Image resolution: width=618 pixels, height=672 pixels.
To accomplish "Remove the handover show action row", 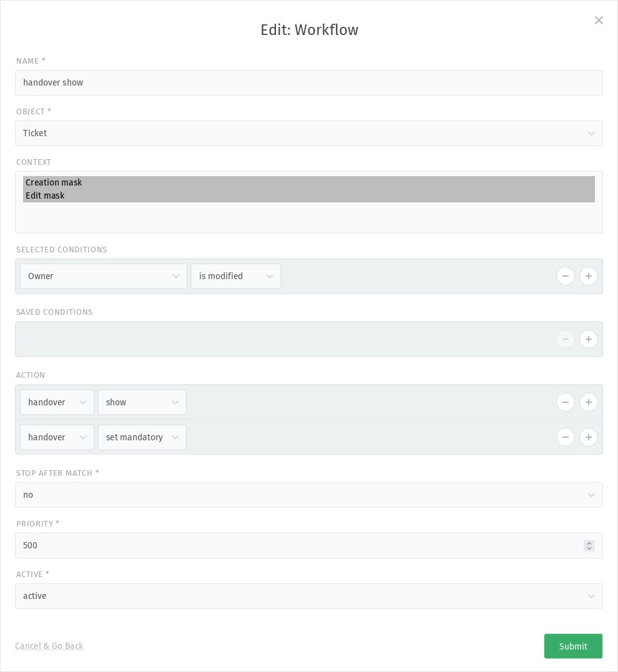I will coord(566,402).
